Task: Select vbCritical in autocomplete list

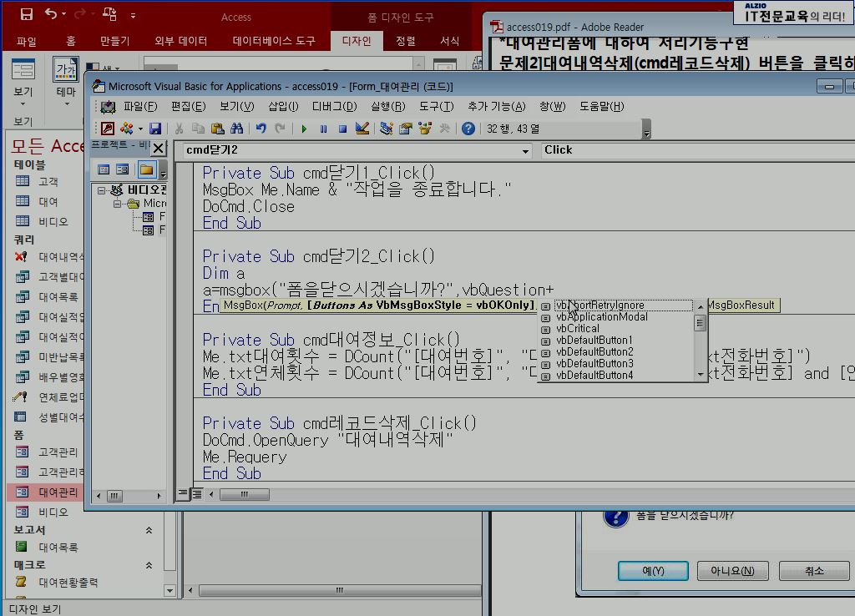Action: 578,329
